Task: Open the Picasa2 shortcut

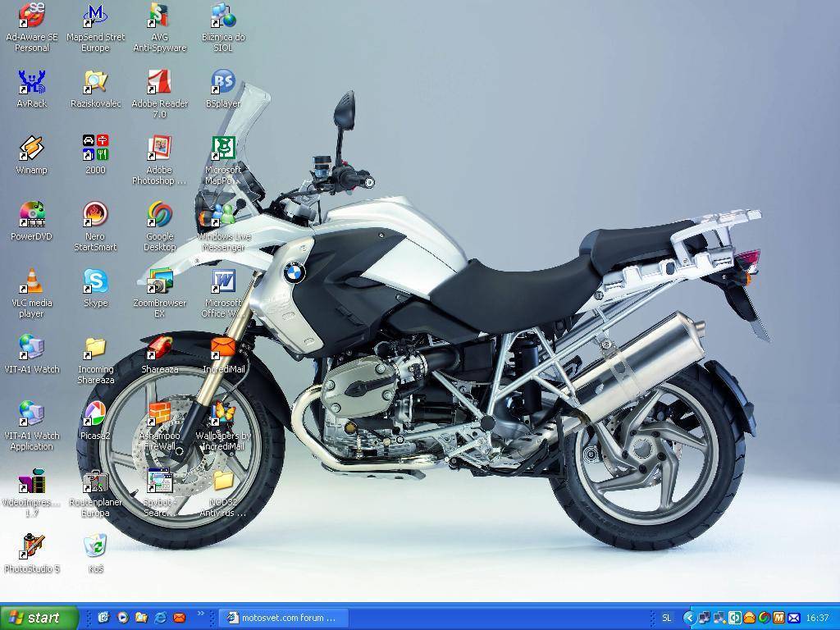Action: pyautogui.click(x=95, y=421)
